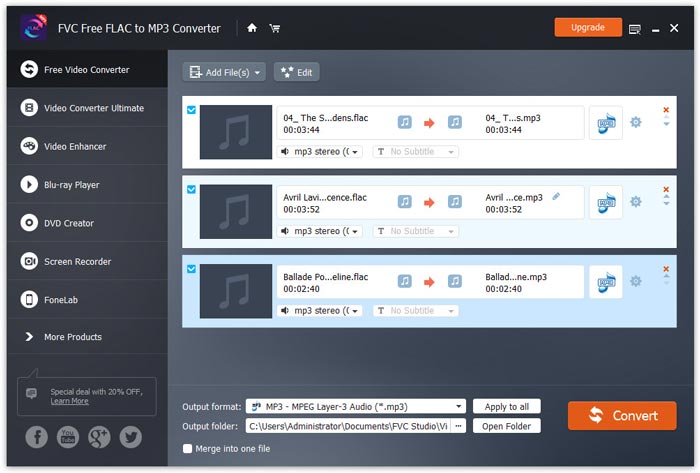Open MP3 format settings for Avril Lavi...cence.flac
Screen dimensions: 700x473
pyautogui.click(x=606, y=202)
